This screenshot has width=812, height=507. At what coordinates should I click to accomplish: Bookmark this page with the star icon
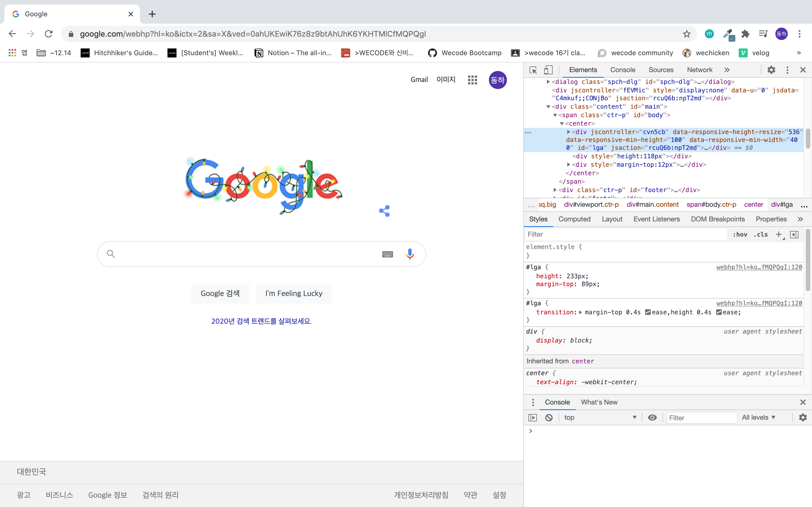[x=687, y=34]
